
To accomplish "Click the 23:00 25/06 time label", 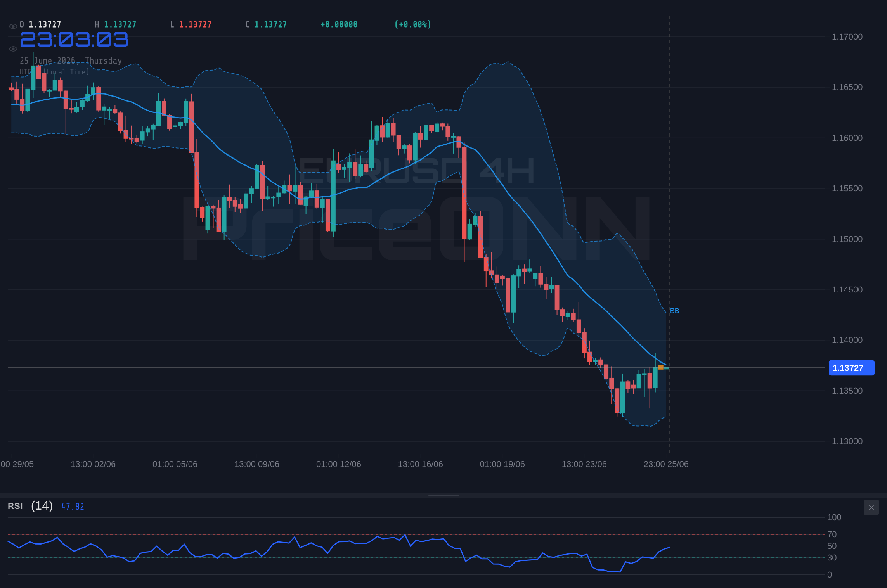I will click(666, 464).
